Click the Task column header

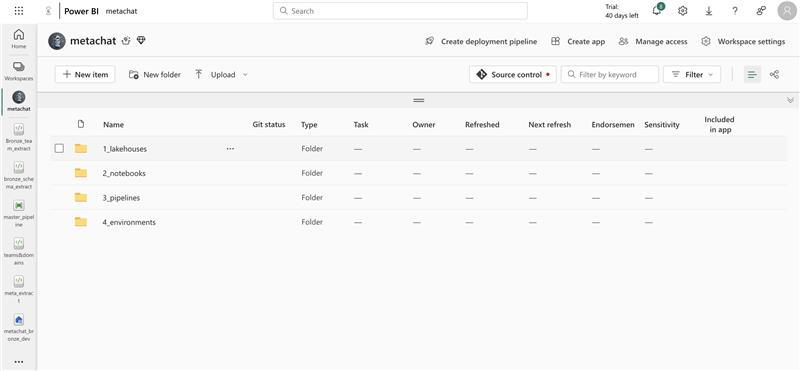(361, 125)
